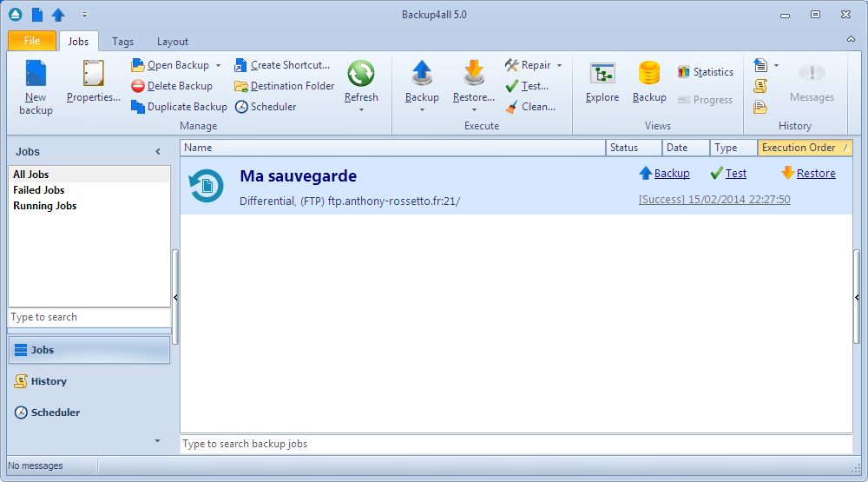This screenshot has height=482, width=868.
Task: Click the Ma sauvegarde job icon
Action: (x=206, y=186)
